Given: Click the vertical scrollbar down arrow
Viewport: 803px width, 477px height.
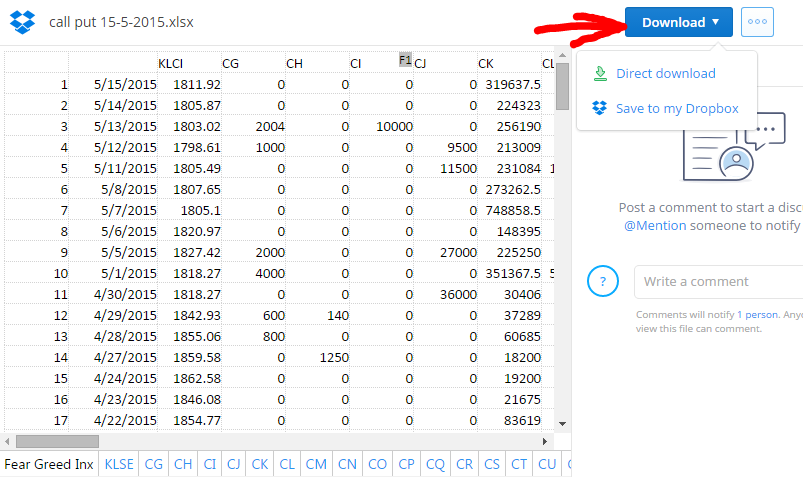Looking at the screenshot, I should (x=562, y=424).
